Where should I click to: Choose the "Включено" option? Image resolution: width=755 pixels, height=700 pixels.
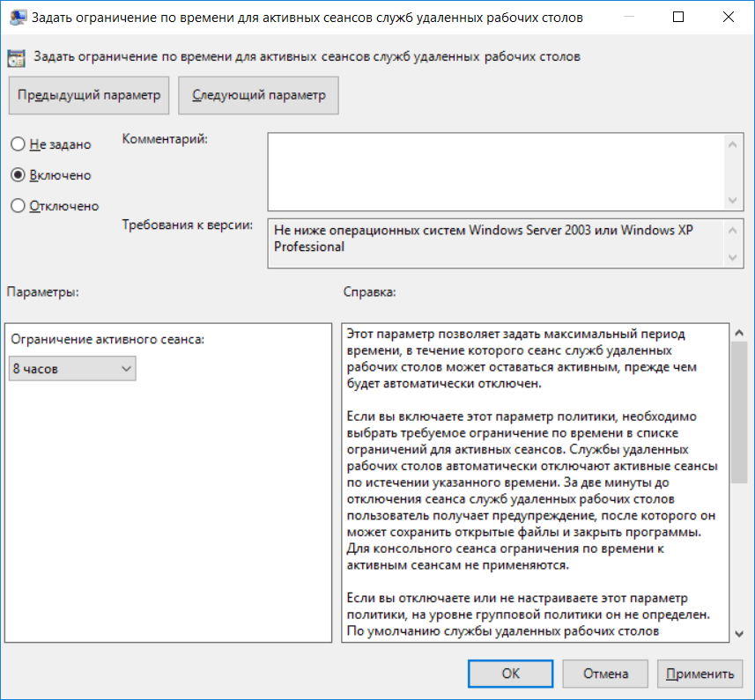point(17,175)
